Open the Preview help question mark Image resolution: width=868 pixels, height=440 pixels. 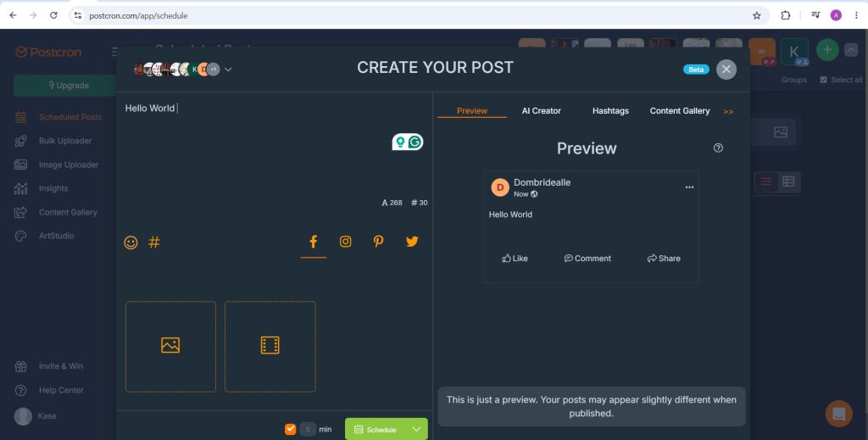tap(719, 148)
